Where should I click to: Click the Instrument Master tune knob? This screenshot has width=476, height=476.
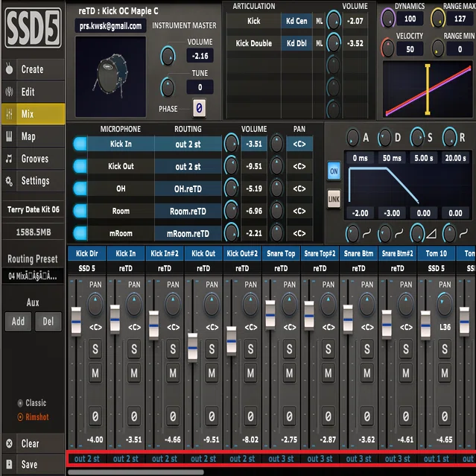click(168, 87)
